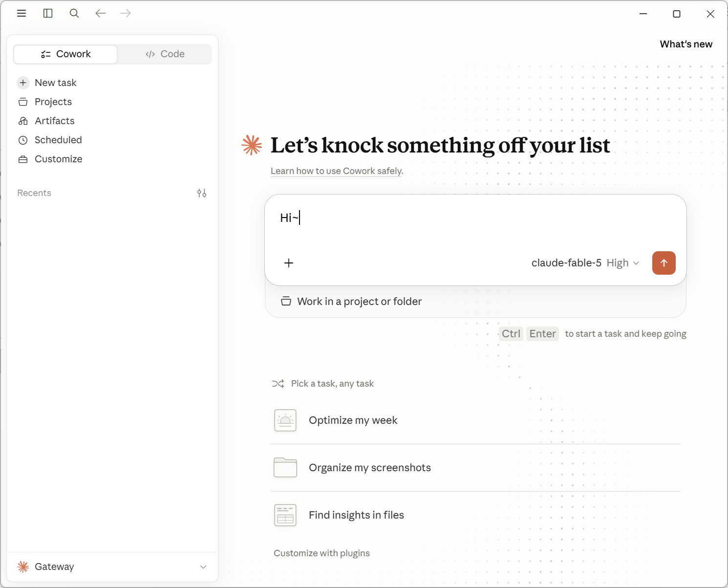This screenshot has width=728, height=588.
Task: Switch to the Cowork tab
Action: [65, 54]
